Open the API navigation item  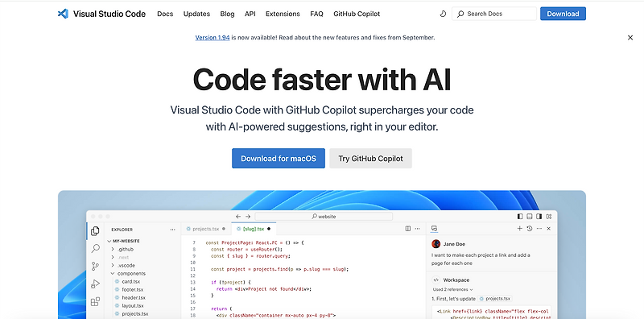click(250, 14)
